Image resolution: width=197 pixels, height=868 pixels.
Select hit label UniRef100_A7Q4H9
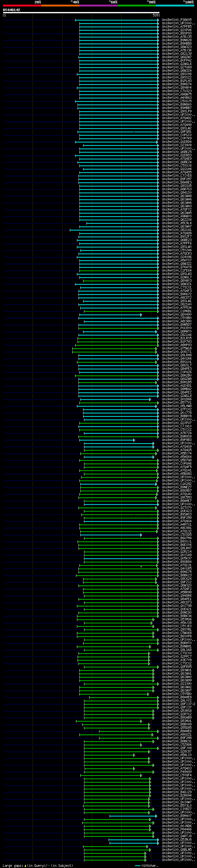[177, 125]
